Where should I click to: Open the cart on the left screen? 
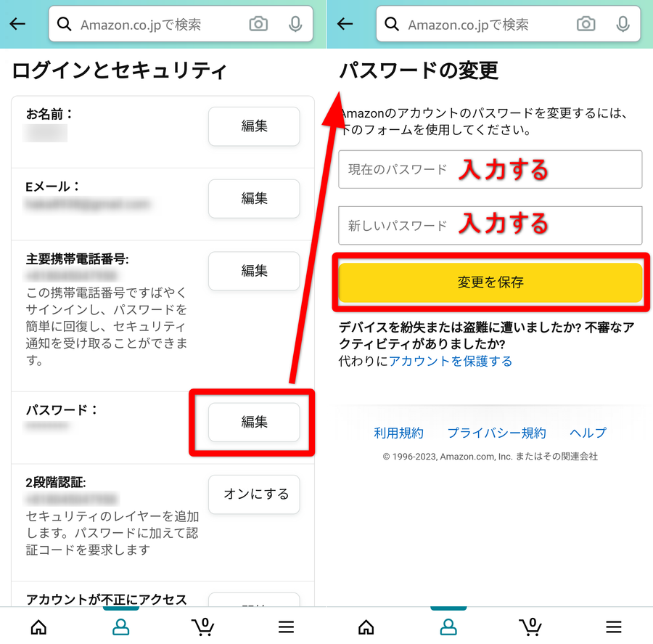point(203,627)
